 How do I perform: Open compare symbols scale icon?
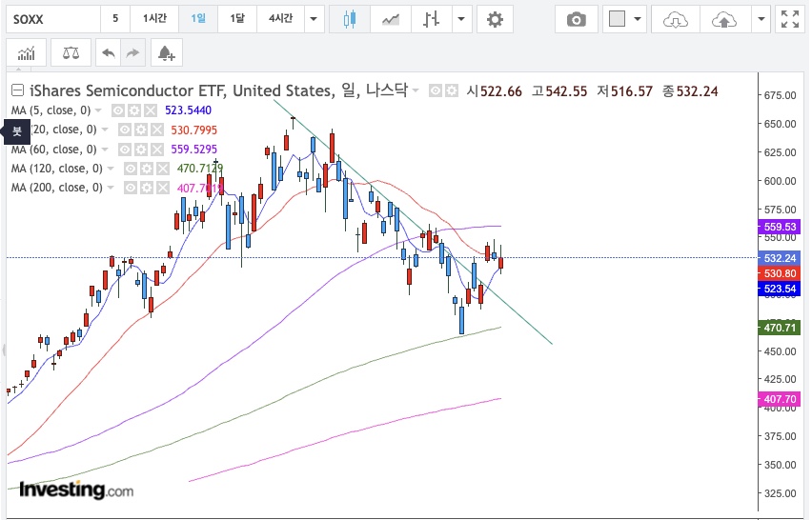71,52
